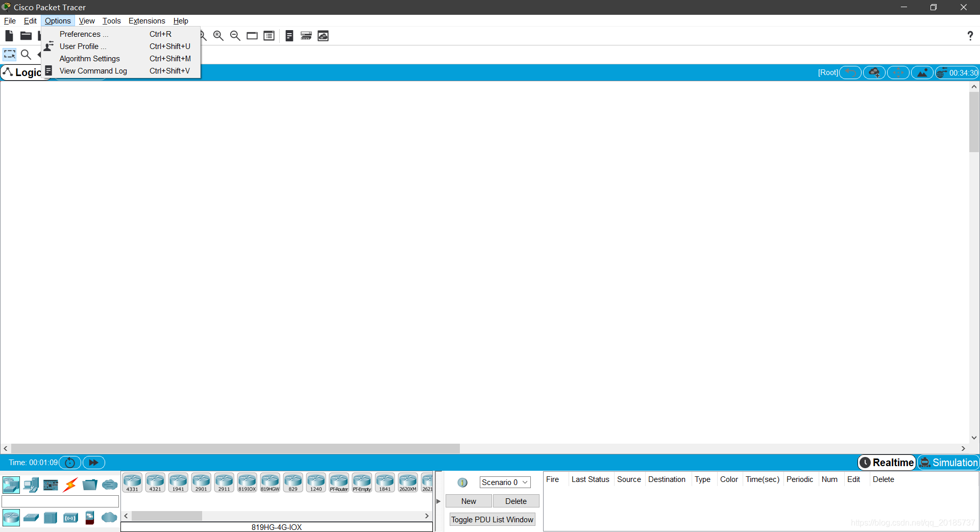Screen dimensions: 980x532
Task: Click the device list scroll right arrow
Action: pos(427,516)
